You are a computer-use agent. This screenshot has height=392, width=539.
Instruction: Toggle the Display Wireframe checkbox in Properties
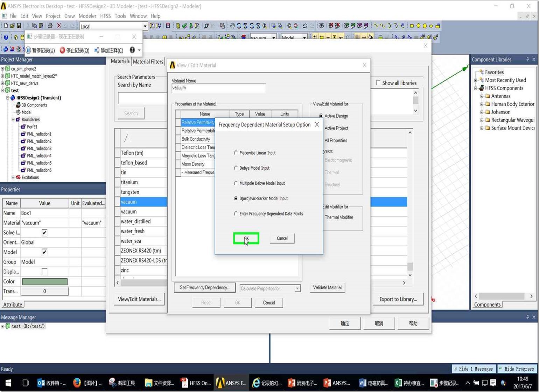click(x=44, y=272)
